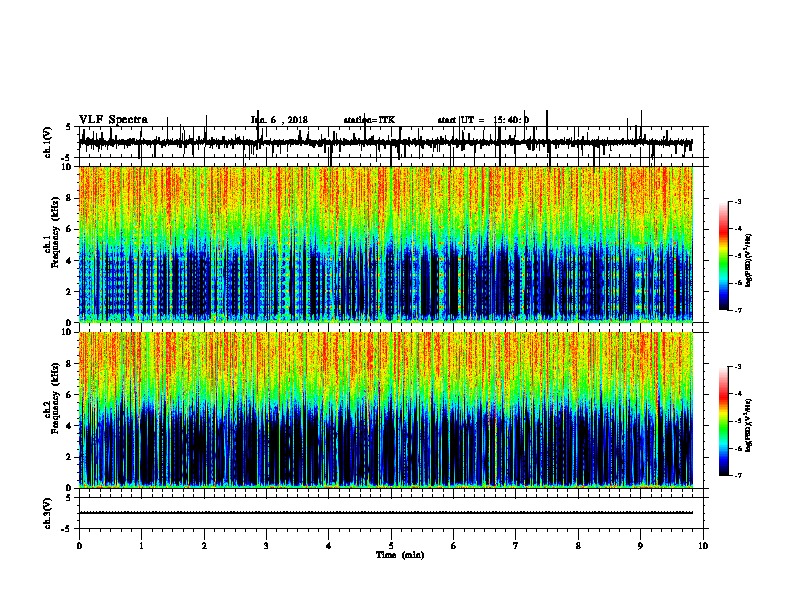The image size is (792, 612).
Task: Click the "VLF Spectra" plot title
Action: (x=113, y=120)
